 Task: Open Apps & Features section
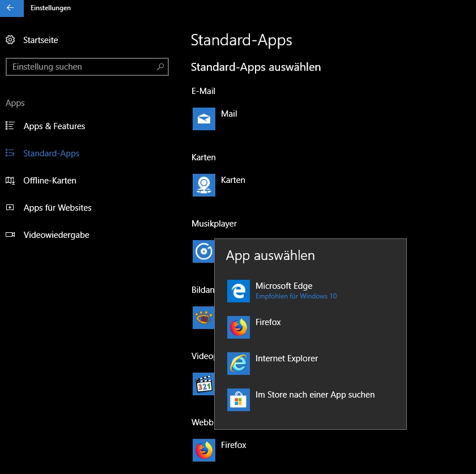click(54, 126)
